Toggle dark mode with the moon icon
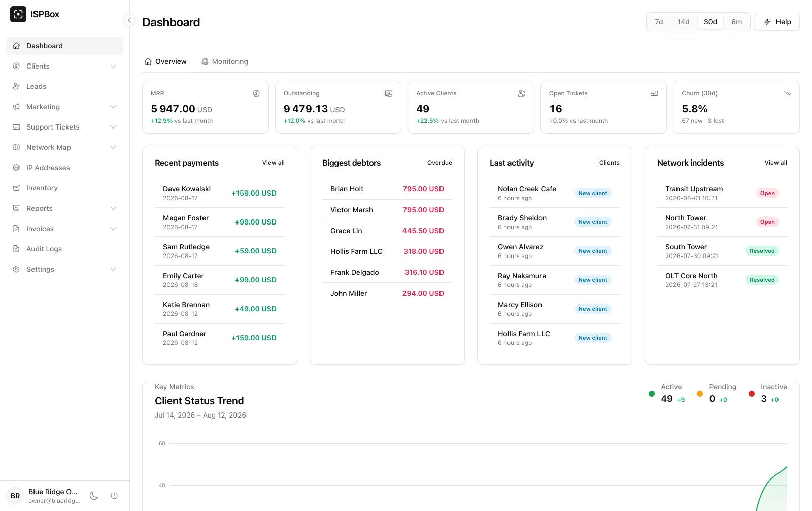 coord(94,496)
